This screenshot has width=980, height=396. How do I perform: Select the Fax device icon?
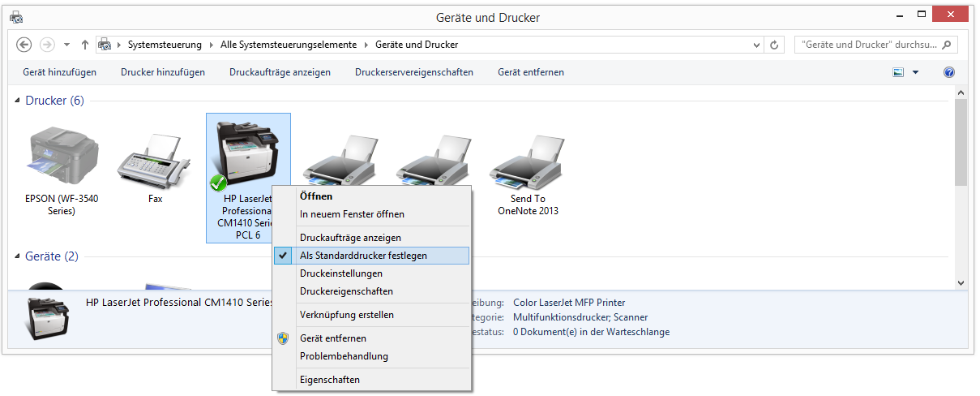[155, 161]
